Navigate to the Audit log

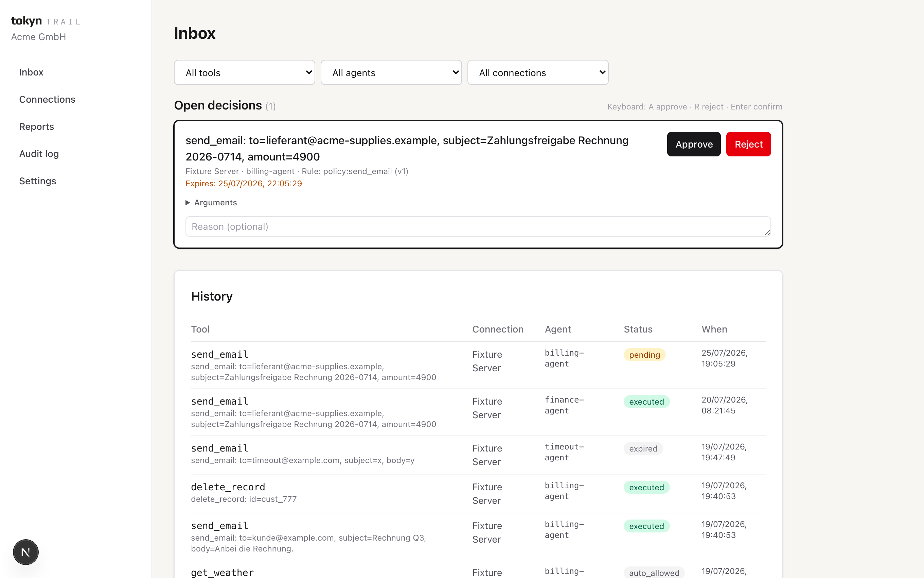tap(39, 154)
